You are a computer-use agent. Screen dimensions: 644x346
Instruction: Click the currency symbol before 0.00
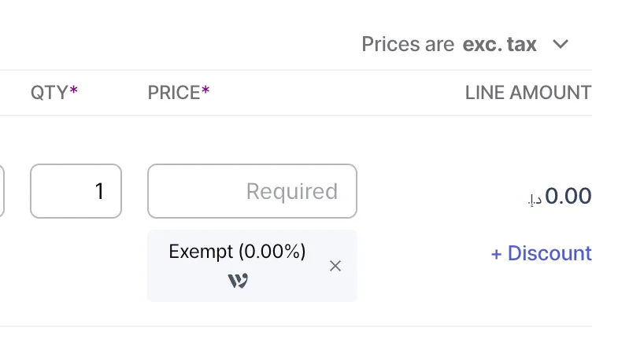click(535, 200)
